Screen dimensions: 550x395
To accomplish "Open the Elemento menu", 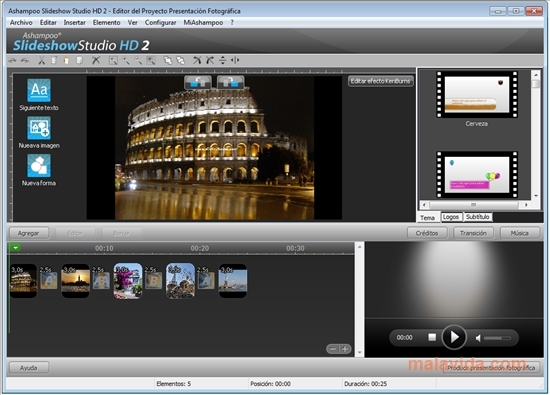I will coord(106,22).
